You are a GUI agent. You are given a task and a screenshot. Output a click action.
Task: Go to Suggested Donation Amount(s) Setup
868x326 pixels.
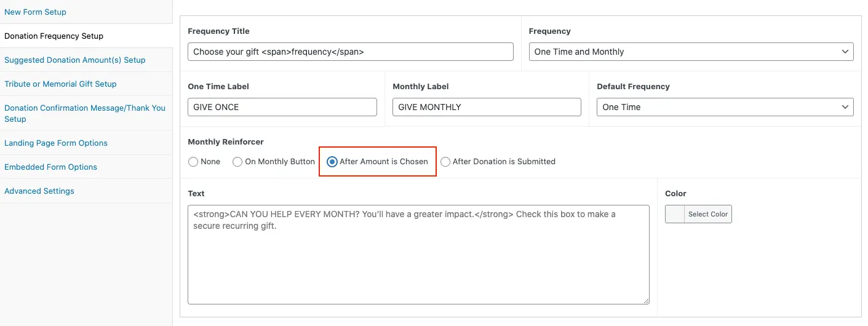pyautogui.click(x=74, y=60)
